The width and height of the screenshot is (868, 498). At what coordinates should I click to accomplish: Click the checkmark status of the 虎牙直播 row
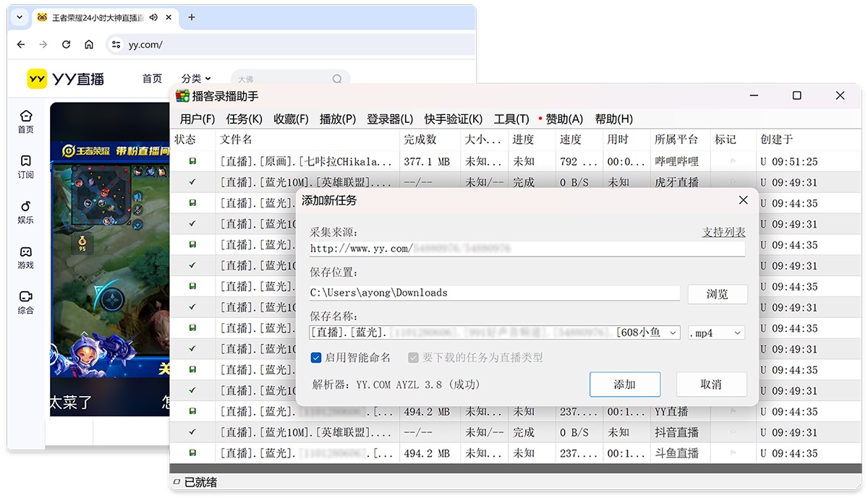192,183
